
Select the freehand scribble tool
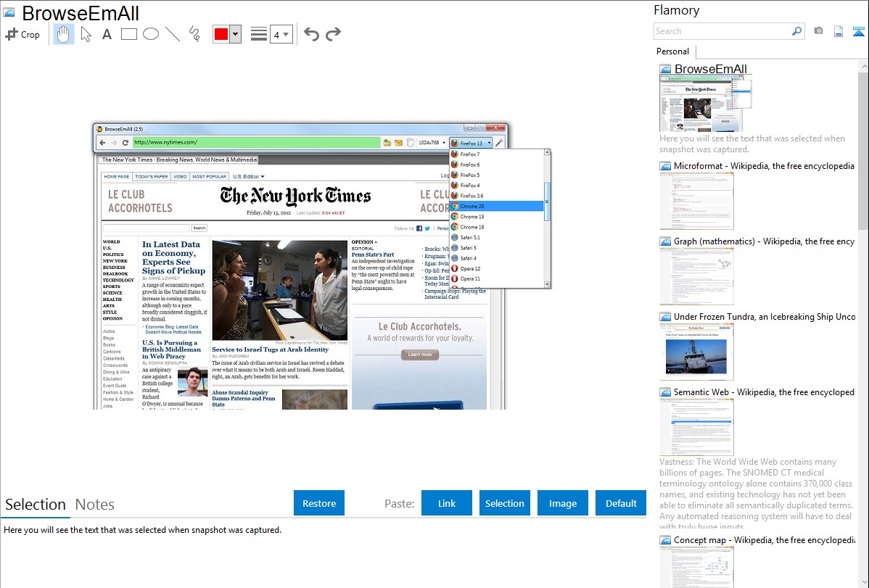click(x=194, y=34)
